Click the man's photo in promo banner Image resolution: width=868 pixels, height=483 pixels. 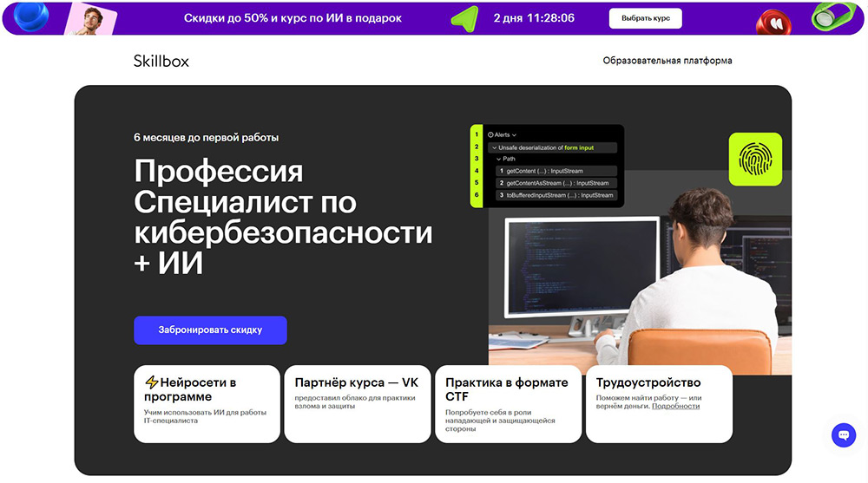click(x=91, y=19)
